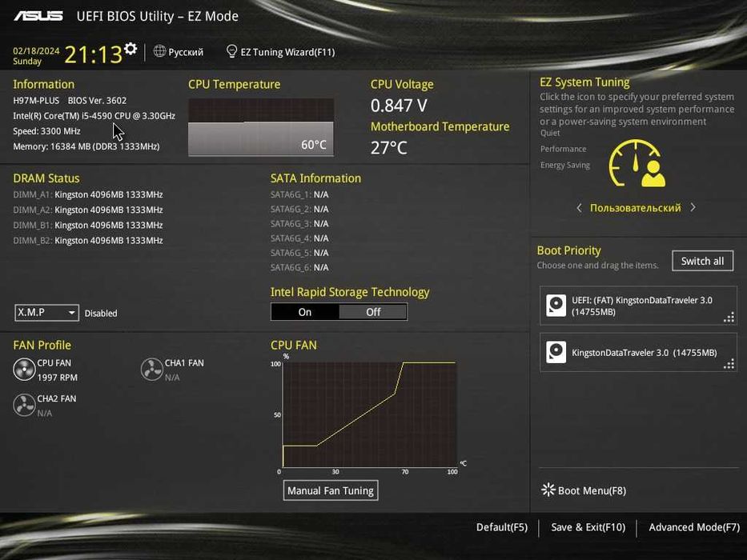Viewport: 747px width, 560px height.
Task: Select previous EZ System Tuning profile arrow
Action: tap(579, 208)
